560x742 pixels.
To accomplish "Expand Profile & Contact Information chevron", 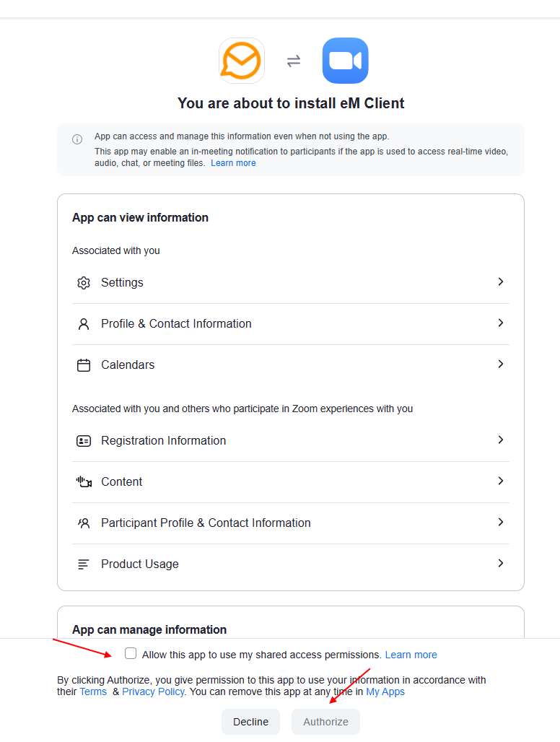I will click(x=500, y=323).
